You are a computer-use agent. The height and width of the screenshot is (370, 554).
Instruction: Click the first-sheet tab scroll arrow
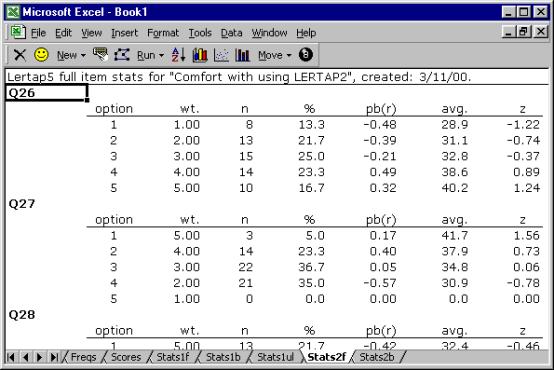[11, 357]
